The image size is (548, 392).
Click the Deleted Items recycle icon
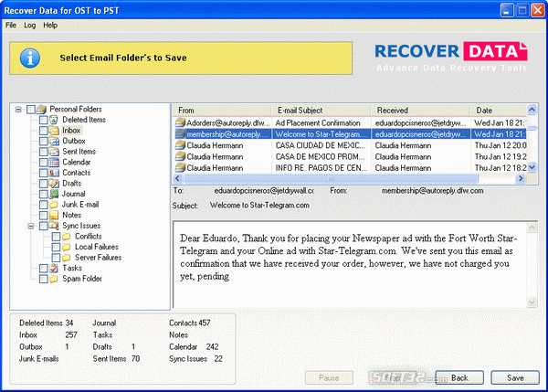[x=54, y=120]
